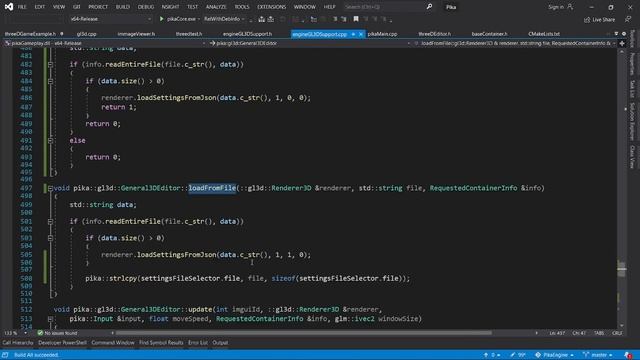Open the Error List panel tab
The image size is (640, 360).
[198, 343]
